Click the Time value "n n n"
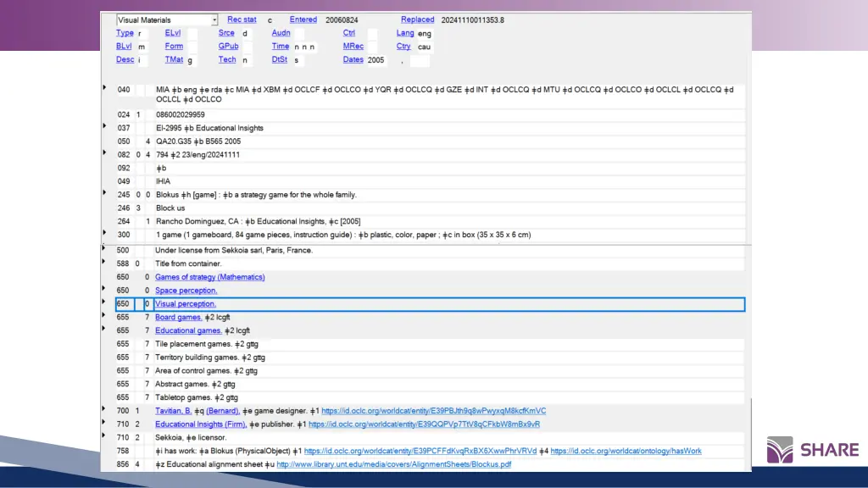The image size is (868, 488). [304, 47]
